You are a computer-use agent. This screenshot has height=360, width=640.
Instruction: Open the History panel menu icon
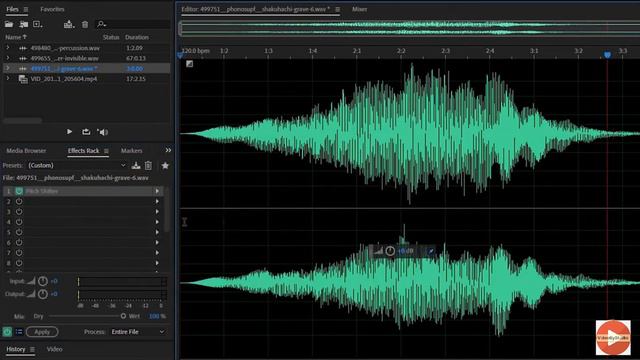[32, 349]
